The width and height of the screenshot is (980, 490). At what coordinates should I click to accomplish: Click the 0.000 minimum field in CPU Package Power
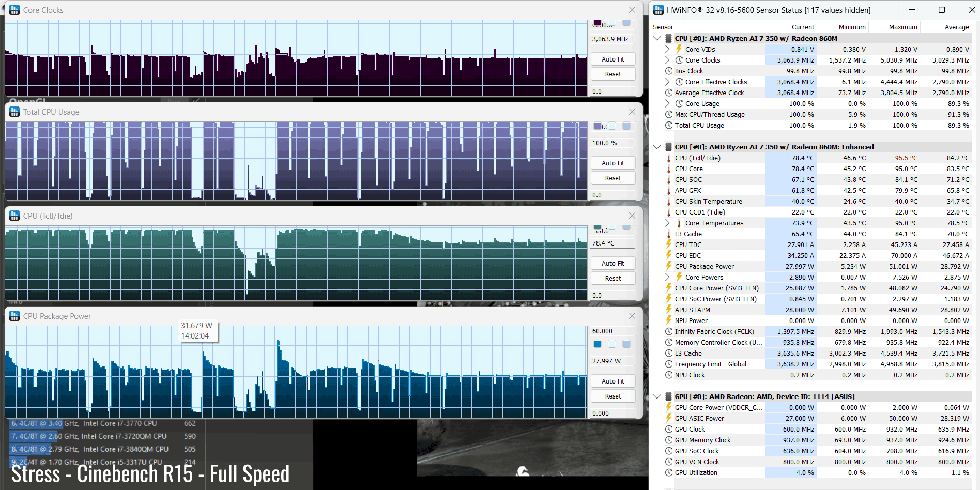pyautogui.click(x=613, y=414)
